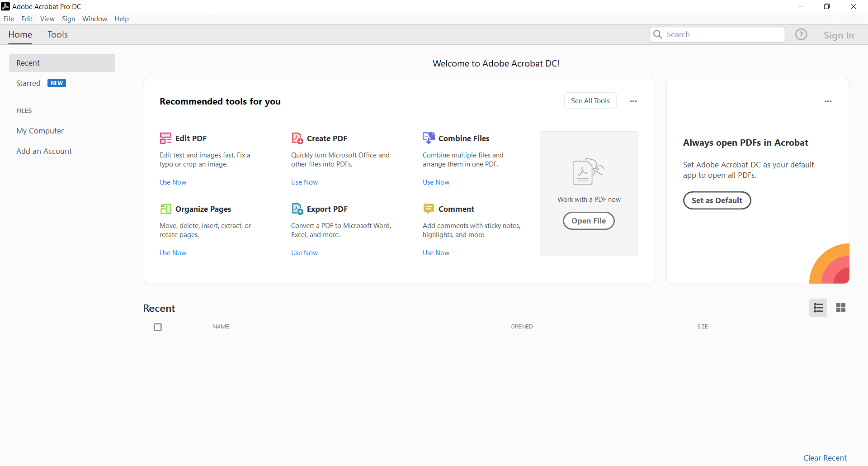Restore down the Acrobat window

(827, 6)
